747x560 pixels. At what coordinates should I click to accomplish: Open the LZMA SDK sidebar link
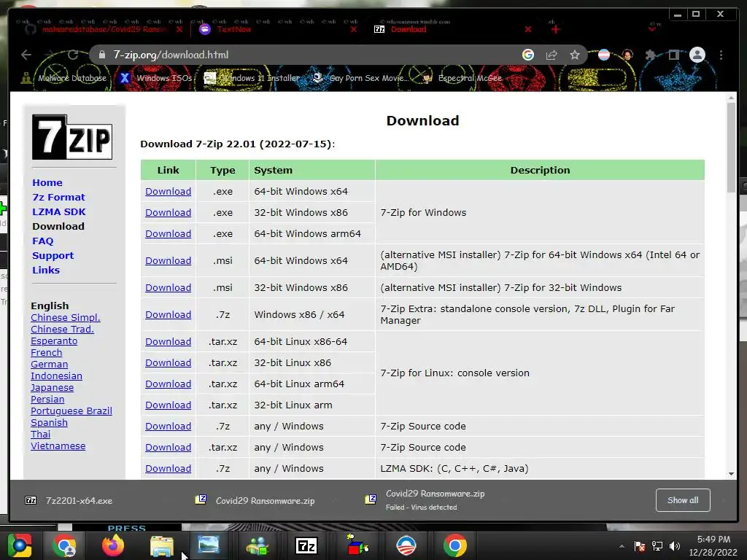coord(59,212)
